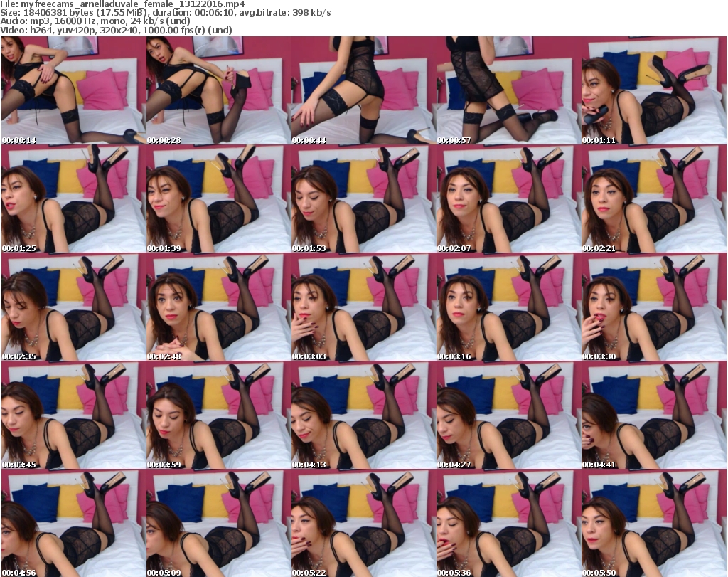
Task: Select the frame at timestamp 00:00:28
Action: point(218,90)
